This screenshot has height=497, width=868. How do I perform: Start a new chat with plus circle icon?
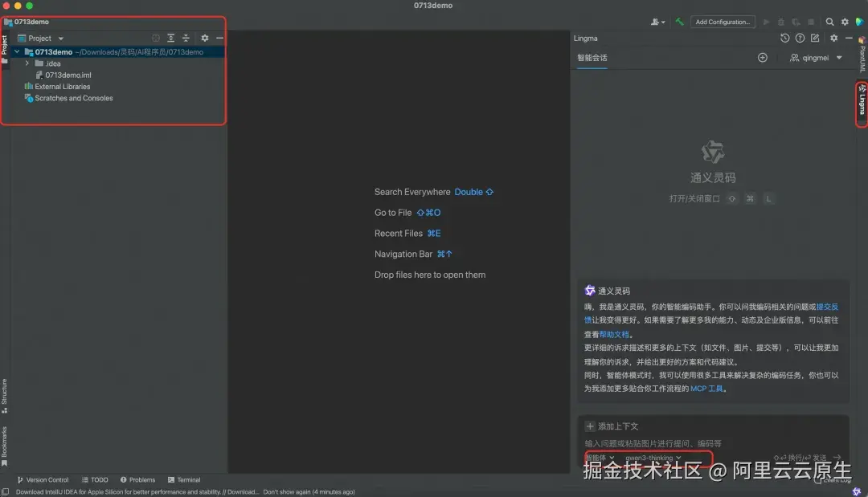point(762,58)
